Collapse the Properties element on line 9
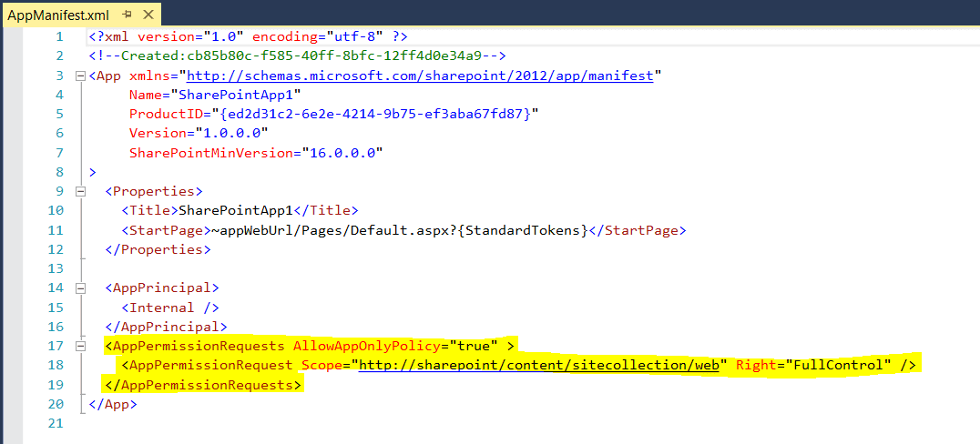 coord(79,191)
